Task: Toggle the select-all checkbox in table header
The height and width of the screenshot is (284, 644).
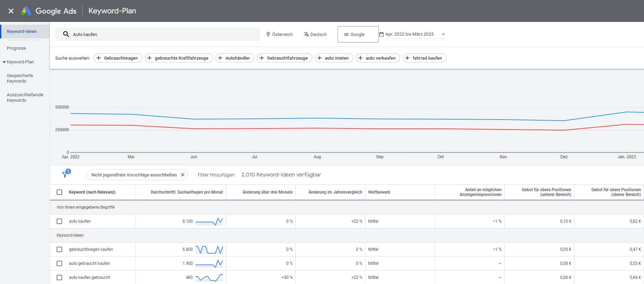Action: point(59,192)
